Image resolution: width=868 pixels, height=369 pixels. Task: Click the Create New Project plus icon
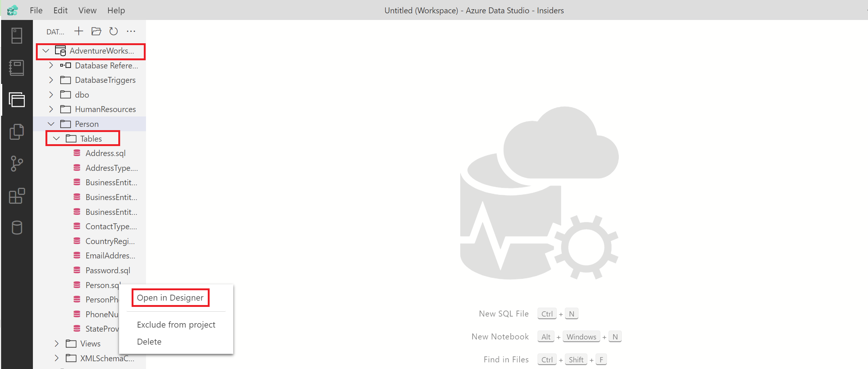(x=78, y=31)
